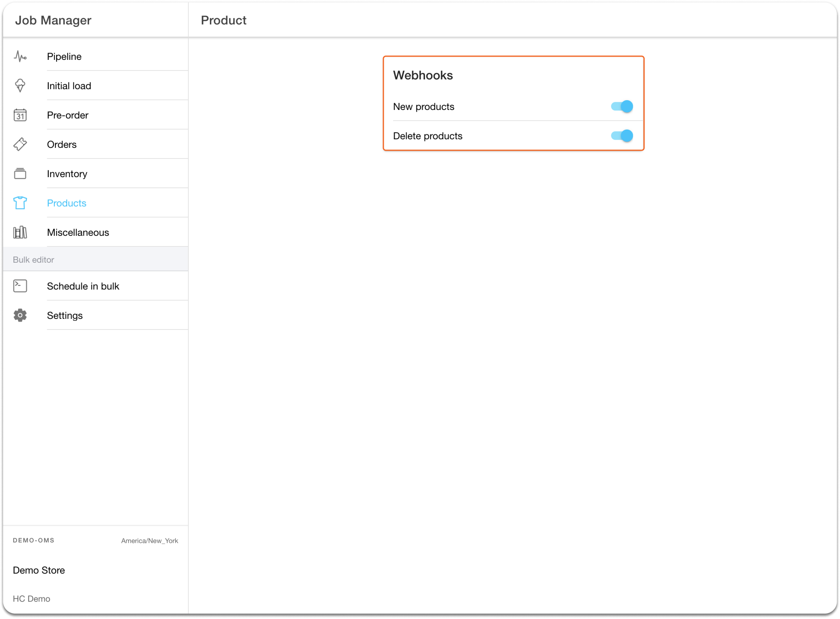The width and height of the screenshot is (840, 619).
Task: Select Miscellaneous in the sidebar
Action: [78, 233]
